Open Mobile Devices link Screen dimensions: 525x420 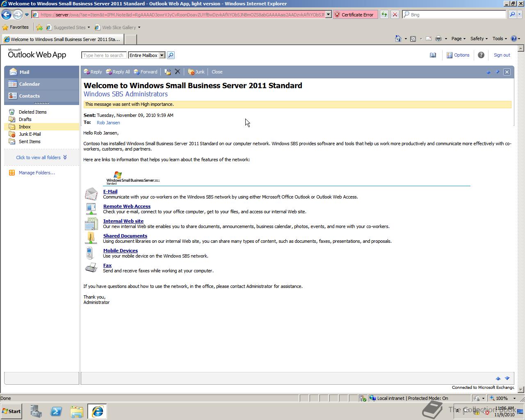click(120, 251)
